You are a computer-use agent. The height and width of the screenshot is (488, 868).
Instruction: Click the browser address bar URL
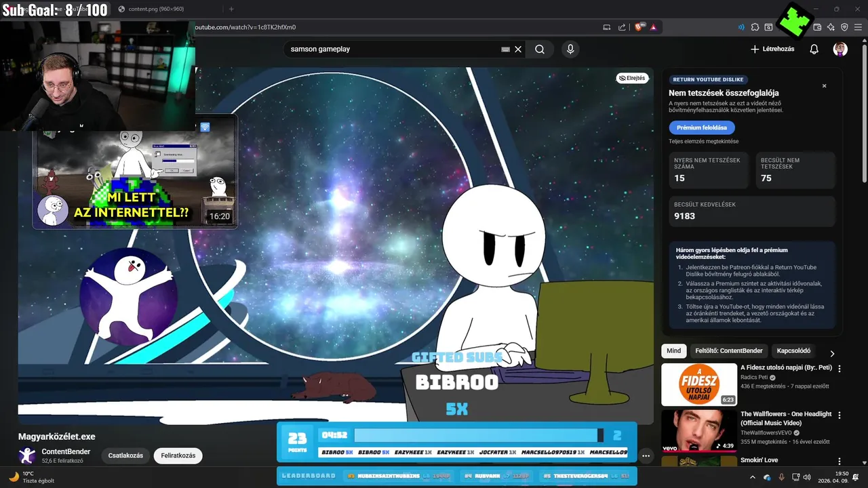pos(245,27)
